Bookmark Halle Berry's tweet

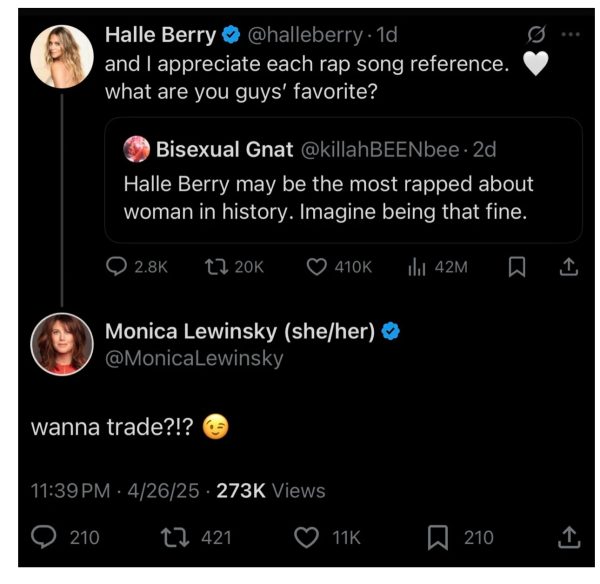pyautogui.click(x=517, y=267)
